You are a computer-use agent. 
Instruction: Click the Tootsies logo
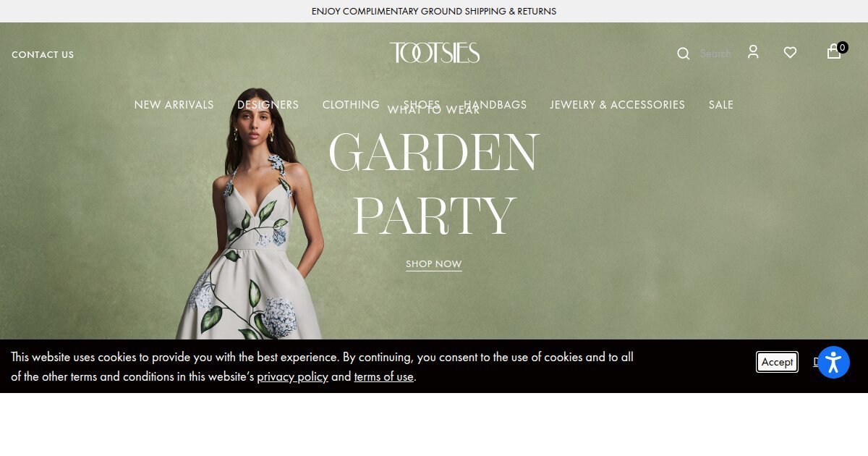(434, 53)
